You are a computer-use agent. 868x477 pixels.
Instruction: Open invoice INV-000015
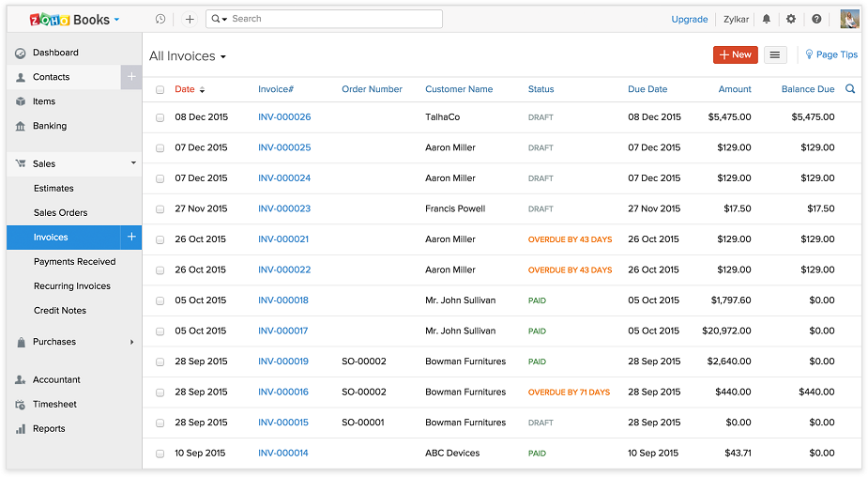pos(282,423)
